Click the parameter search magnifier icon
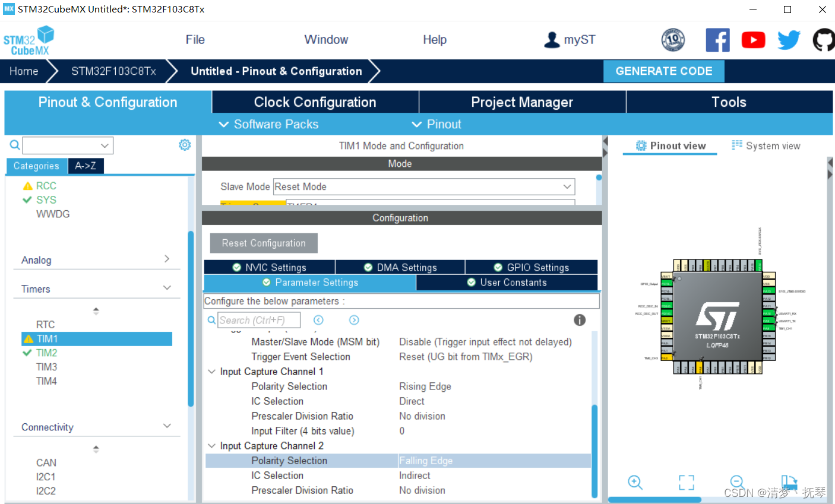 (211, 320)
